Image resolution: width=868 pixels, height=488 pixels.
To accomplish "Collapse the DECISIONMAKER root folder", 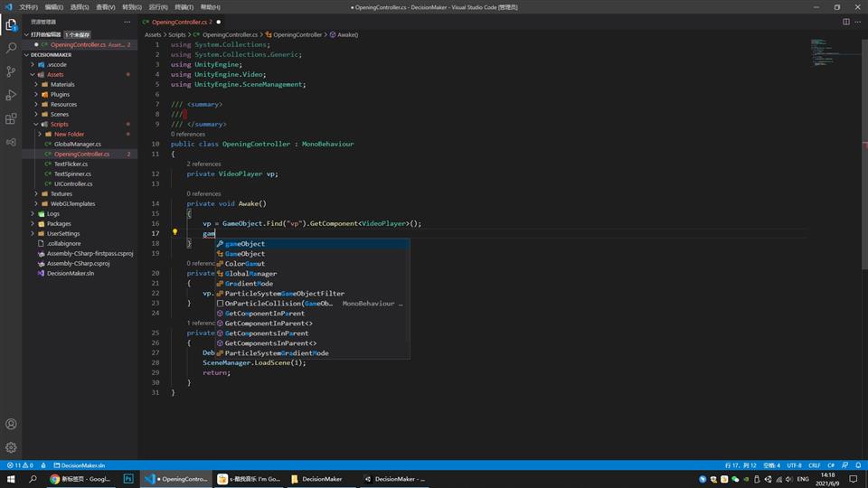I will [26, 55].
